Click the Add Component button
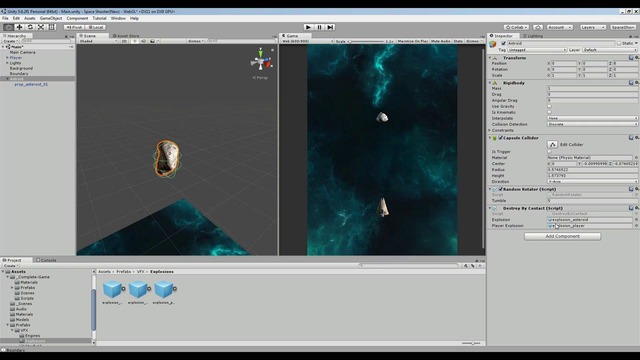This screenshot has width=640, height=360. coord(562,236)
